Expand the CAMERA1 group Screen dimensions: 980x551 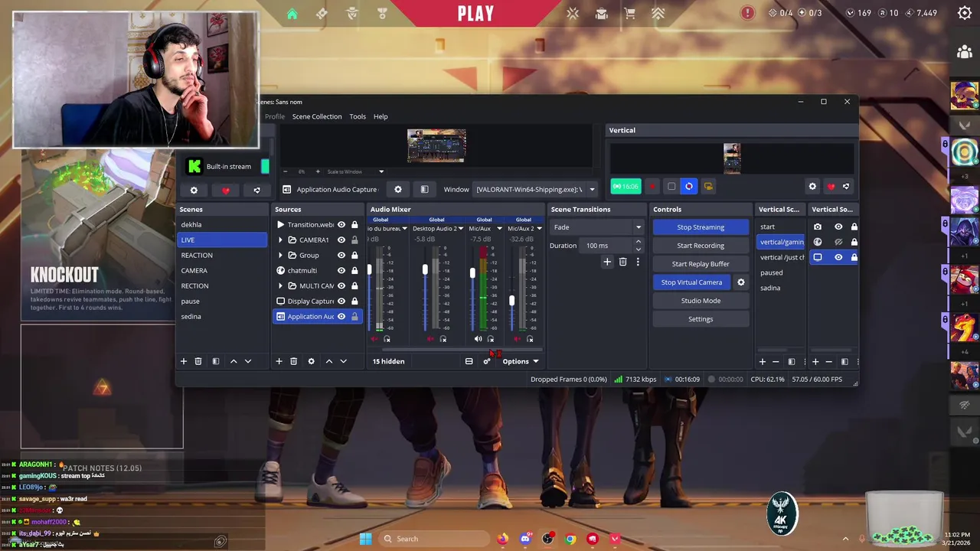tap(280, 240)
